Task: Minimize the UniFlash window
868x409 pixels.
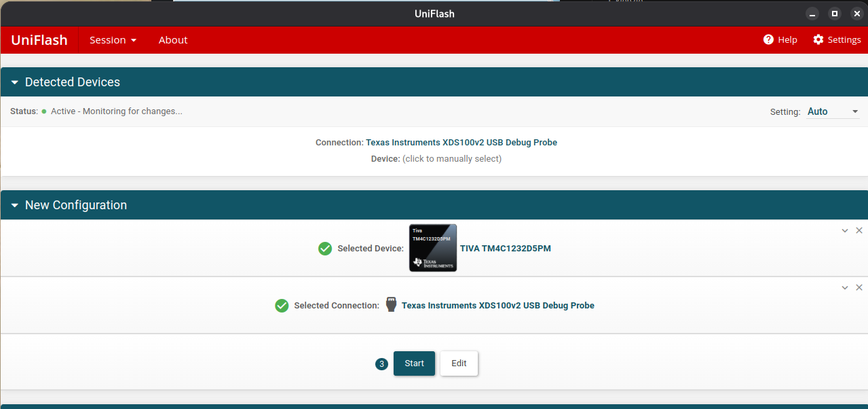Action: click(x=812, y=14)
